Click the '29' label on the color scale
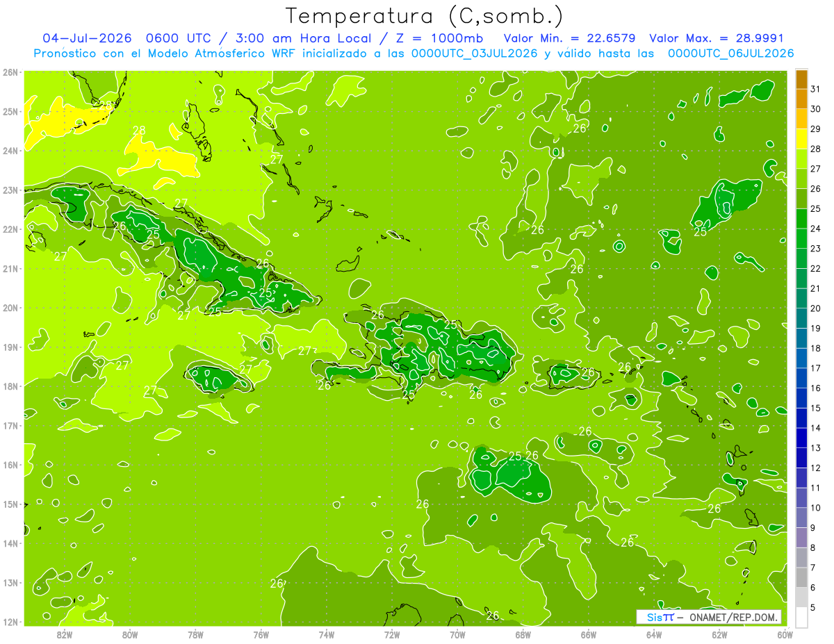834x644 pixels. 816,129
